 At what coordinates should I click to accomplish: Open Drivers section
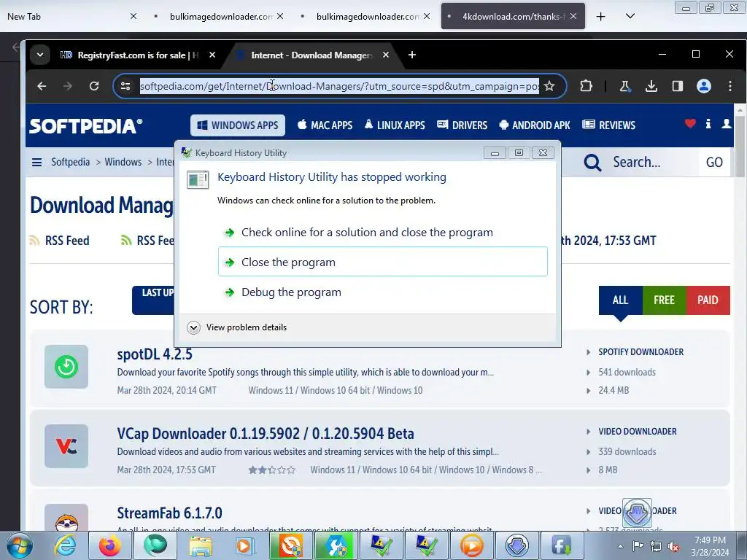(x=462, y=125)
